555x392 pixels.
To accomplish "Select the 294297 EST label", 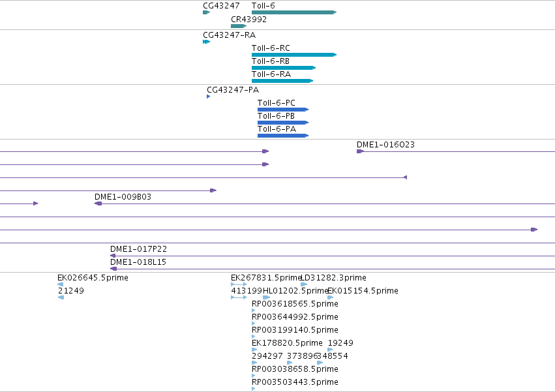I will coord(267,357).
